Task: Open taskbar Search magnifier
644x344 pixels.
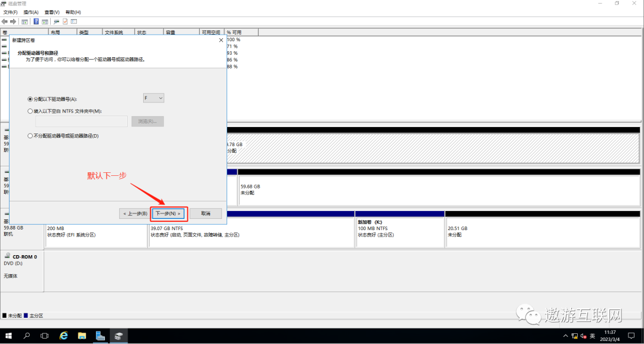Action: [27, 336]
